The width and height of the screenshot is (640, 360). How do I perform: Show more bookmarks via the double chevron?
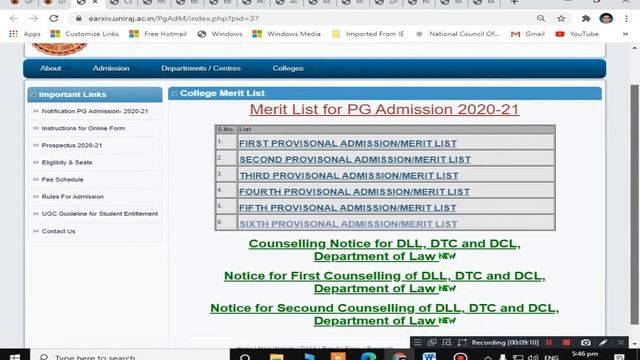625,34
